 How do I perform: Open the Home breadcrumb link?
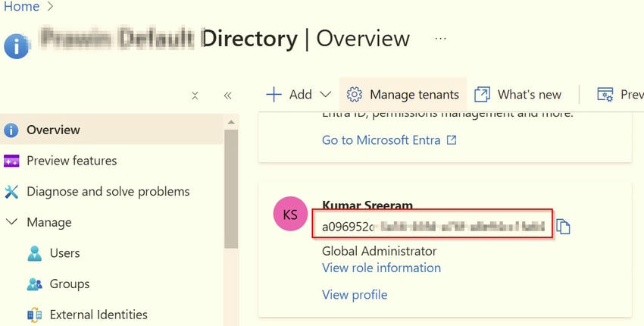coord(21,6)
